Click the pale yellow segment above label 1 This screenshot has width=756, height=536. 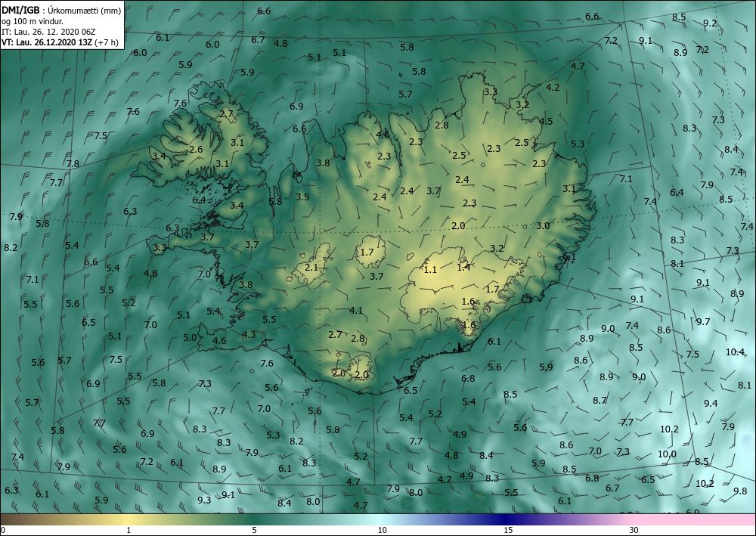click(x=129, y=519)
